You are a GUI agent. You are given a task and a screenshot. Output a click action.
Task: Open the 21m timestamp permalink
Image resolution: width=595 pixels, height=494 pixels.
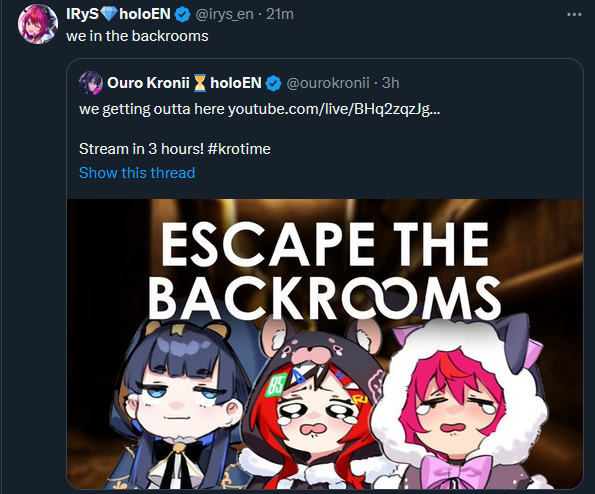(x=280, y=14)
